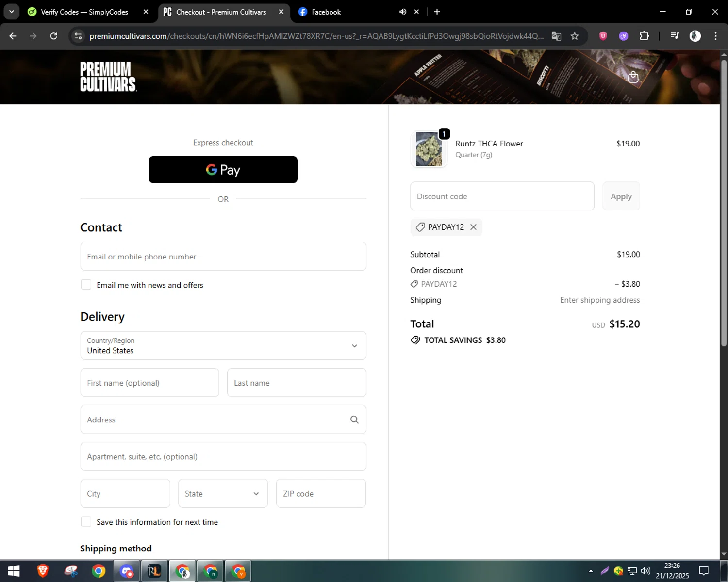Close the SimplyCodes tab
728x582 pixels.
pos(146,12)
